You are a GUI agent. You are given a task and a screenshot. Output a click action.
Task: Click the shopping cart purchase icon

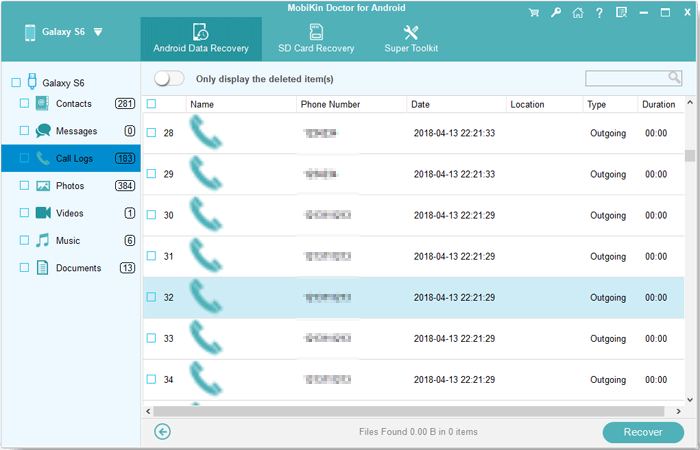pyautogui.click(x=532, y=13)
